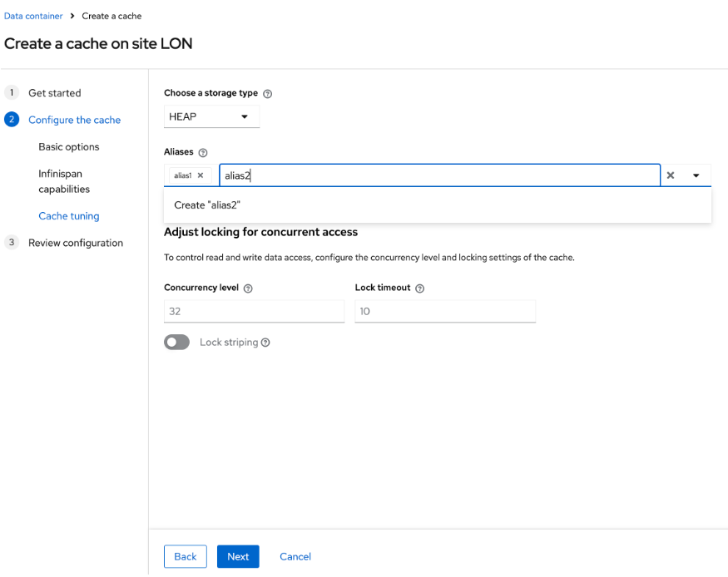This screenshot has height=577, width=728.
Task: Click the Next button
Action: 238,556
